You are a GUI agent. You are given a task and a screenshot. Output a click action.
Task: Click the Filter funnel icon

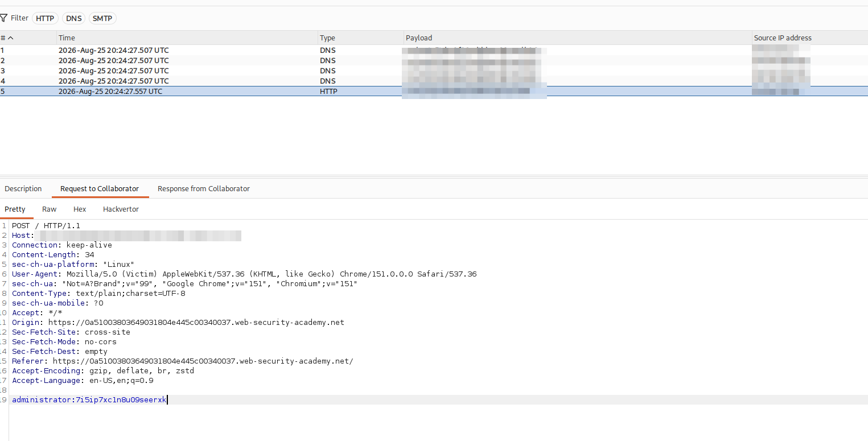click(x=4, y=18)
